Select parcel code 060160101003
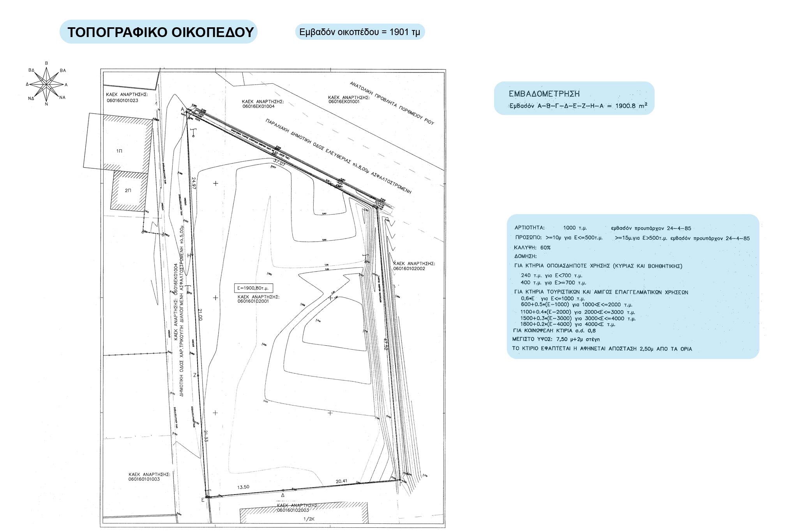Screen dimensions: 798x532 [x=144, y=479]
